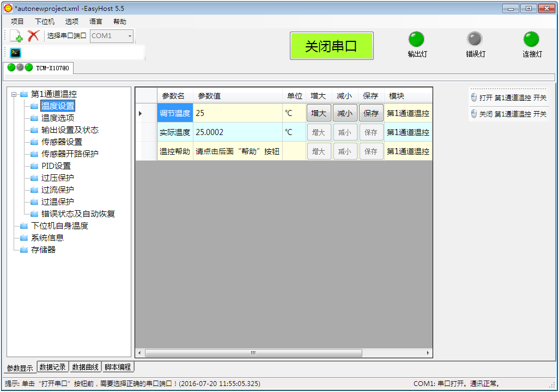Click folder icon beside 存储器
559x392 pixels.
tap(24, 250)
